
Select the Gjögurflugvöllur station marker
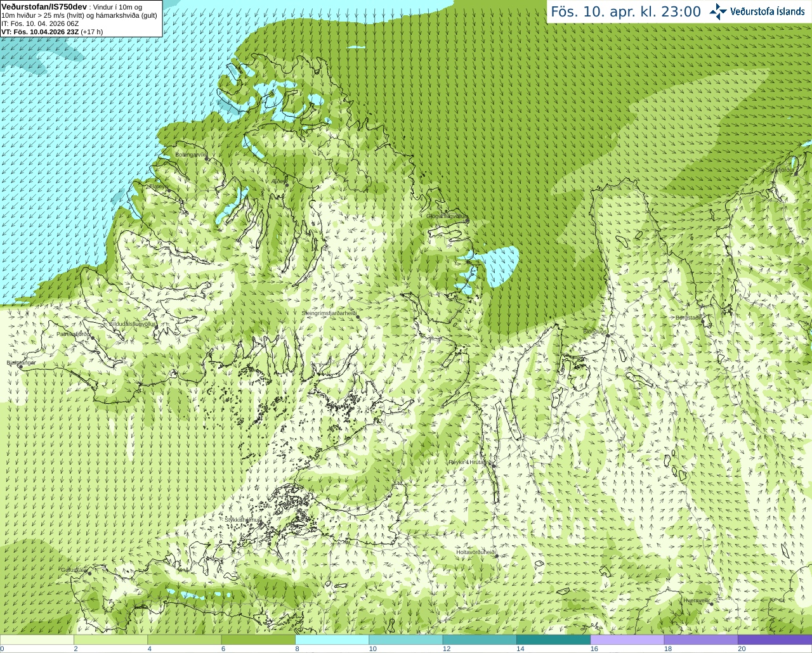click(467, 220)
